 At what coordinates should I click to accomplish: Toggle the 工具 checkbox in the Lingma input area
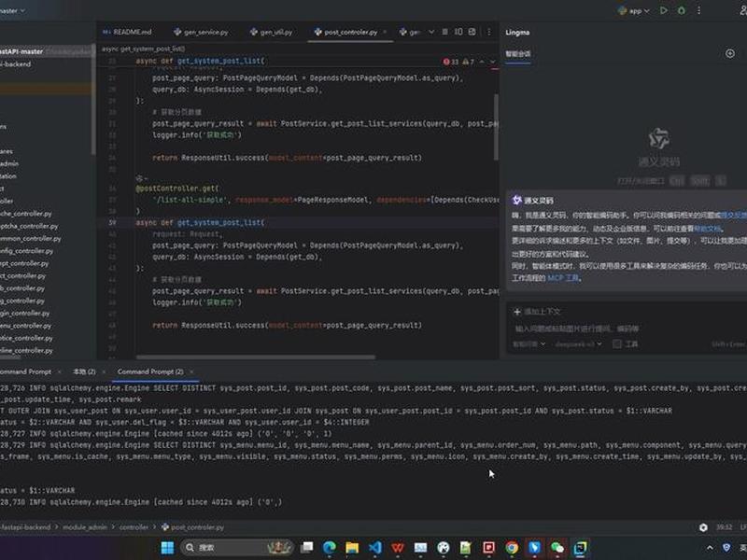(x=617, y=343)
